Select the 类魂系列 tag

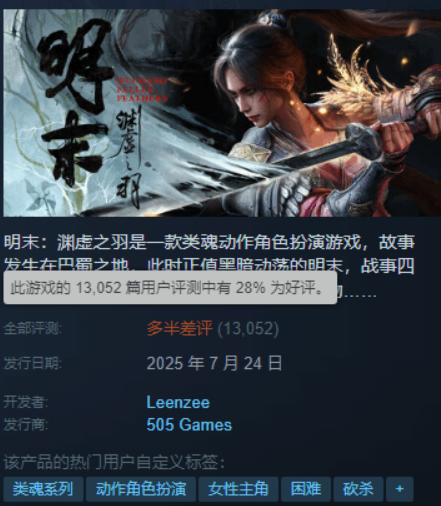[43, 489]
